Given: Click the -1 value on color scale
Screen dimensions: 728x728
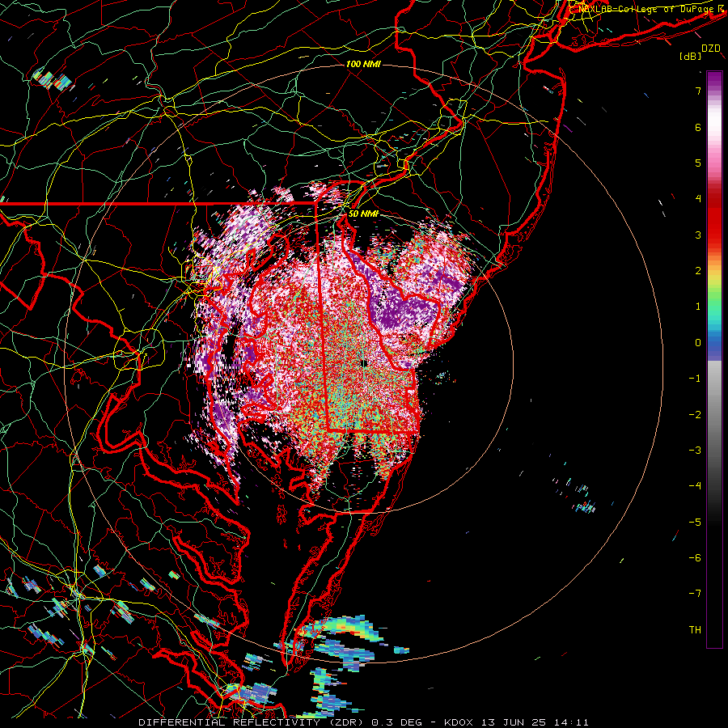Looking at the screenshot, I should [695, 379].
